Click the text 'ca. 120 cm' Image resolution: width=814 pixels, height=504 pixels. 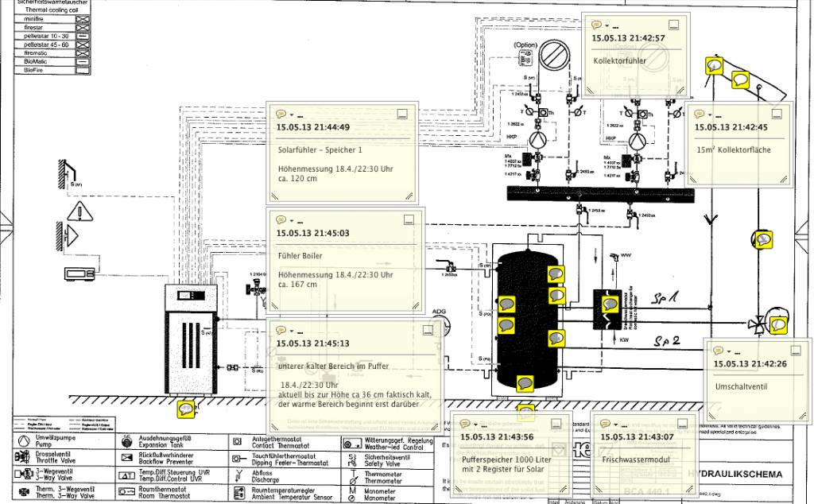coord(297,179)
